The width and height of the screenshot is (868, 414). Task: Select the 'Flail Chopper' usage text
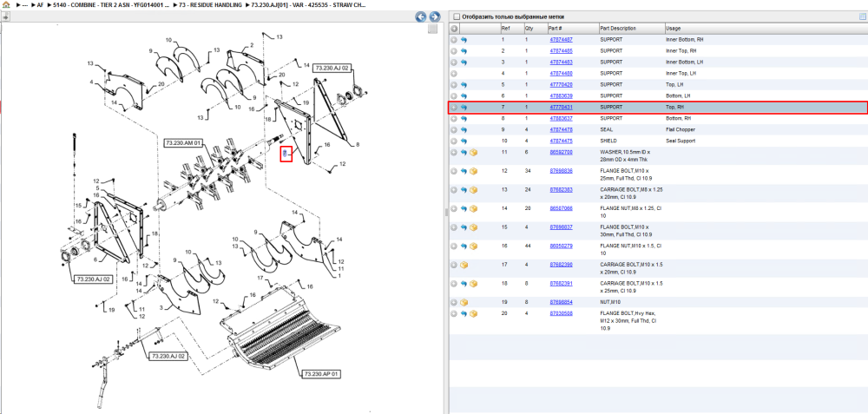point(681,129)
